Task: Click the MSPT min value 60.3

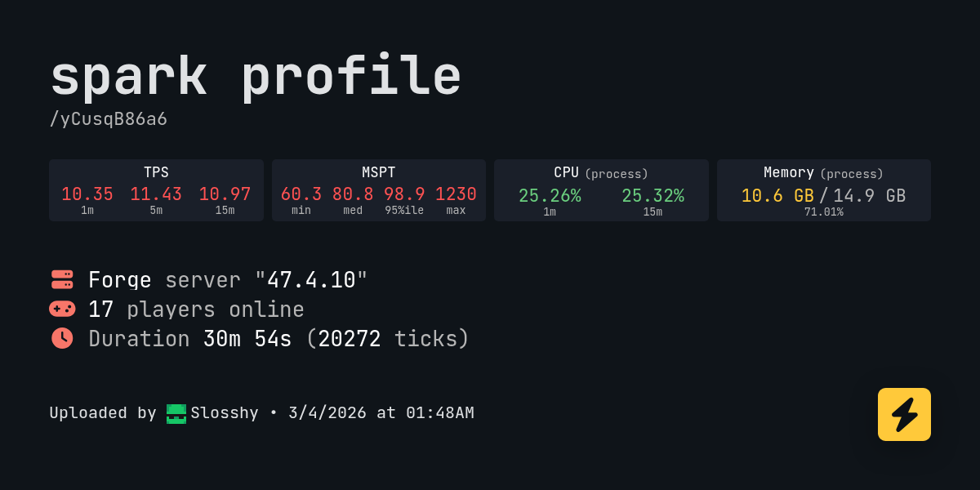Action: click(x=301, y=194)
